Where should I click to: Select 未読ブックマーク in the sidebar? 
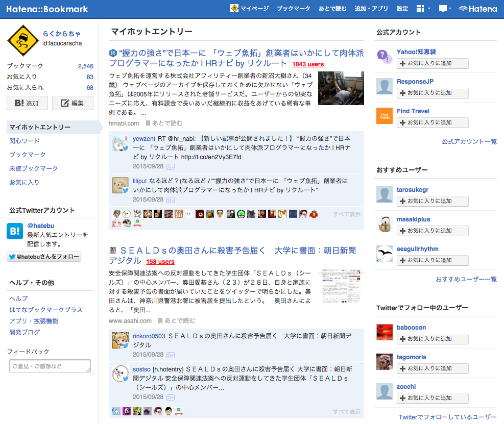click(33, 169)
